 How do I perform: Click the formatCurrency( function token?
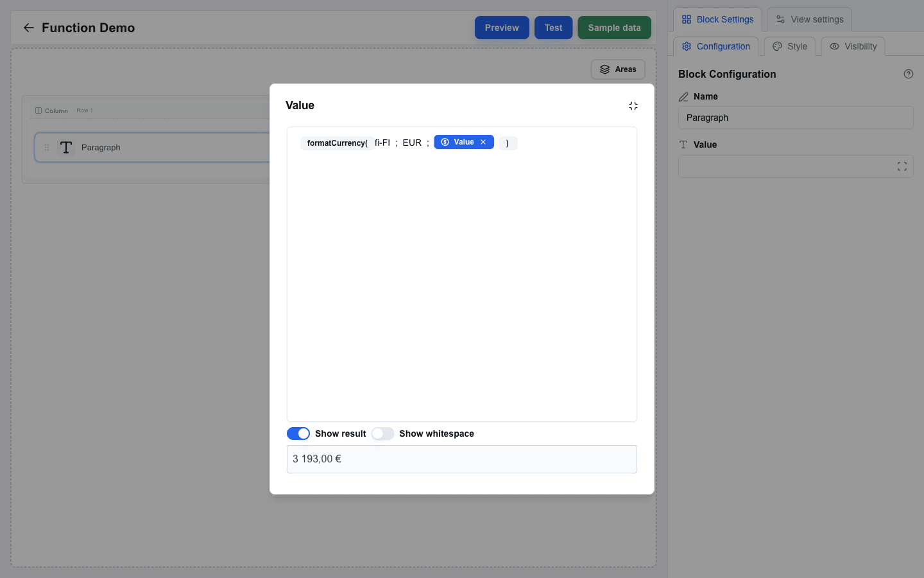(337, 143)
